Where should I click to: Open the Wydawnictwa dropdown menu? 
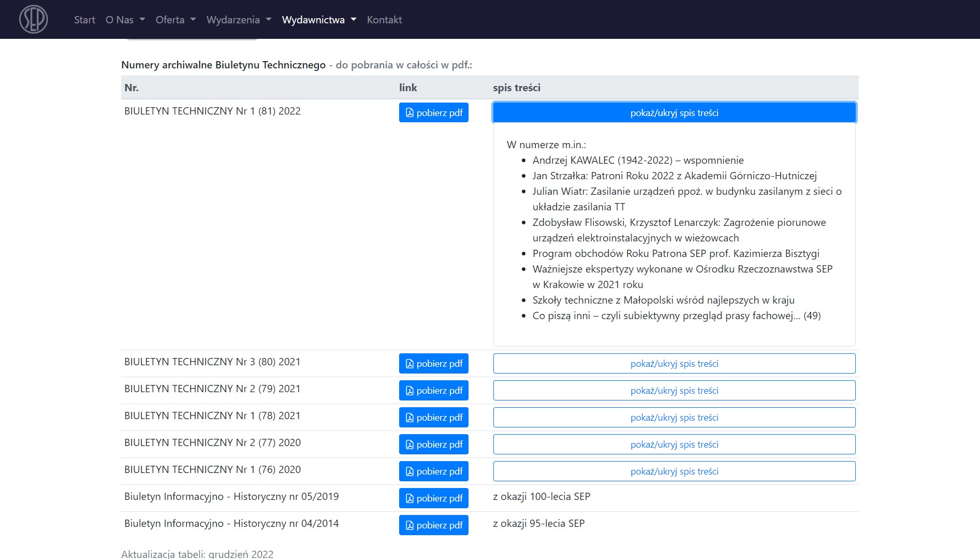(x=319, y=20)
